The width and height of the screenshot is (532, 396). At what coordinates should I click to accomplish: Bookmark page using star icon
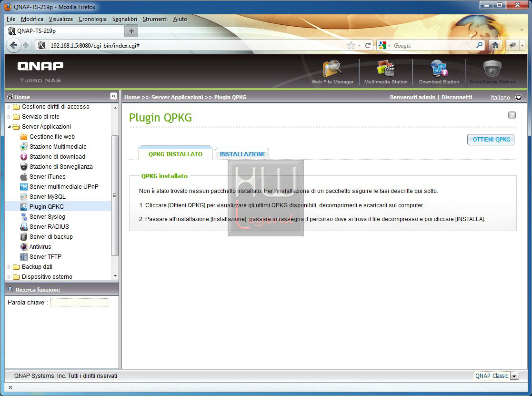click(x=351, y=45)
